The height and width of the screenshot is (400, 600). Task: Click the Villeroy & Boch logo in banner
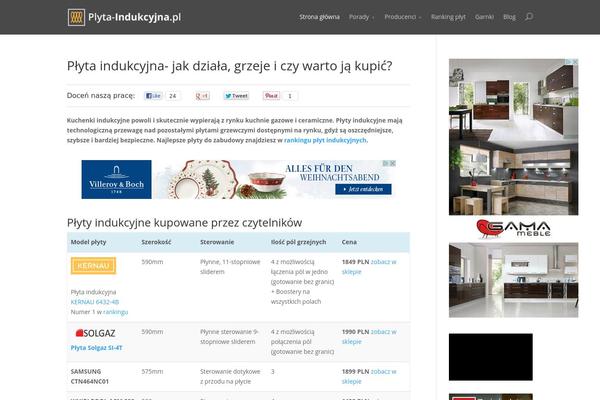(116, 179)
